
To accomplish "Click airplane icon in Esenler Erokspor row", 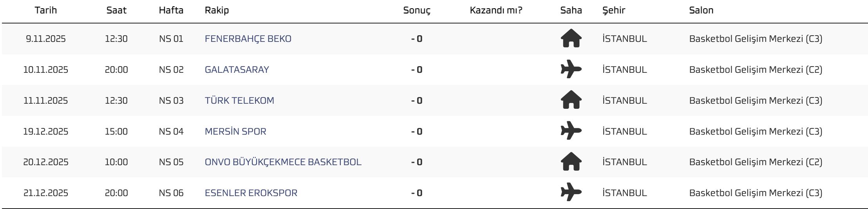I will 571,193.
